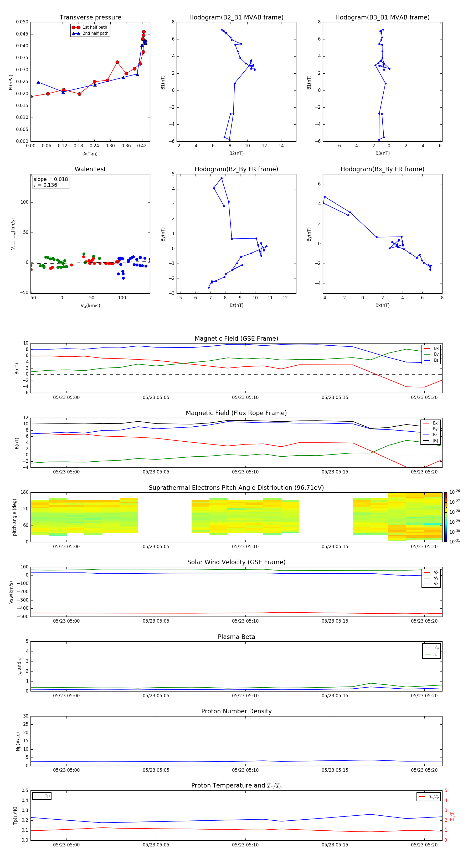The image size is (473, 868).
Task: Click the "Np(#/cc)" y-axis label
Action: click(18, 741)
